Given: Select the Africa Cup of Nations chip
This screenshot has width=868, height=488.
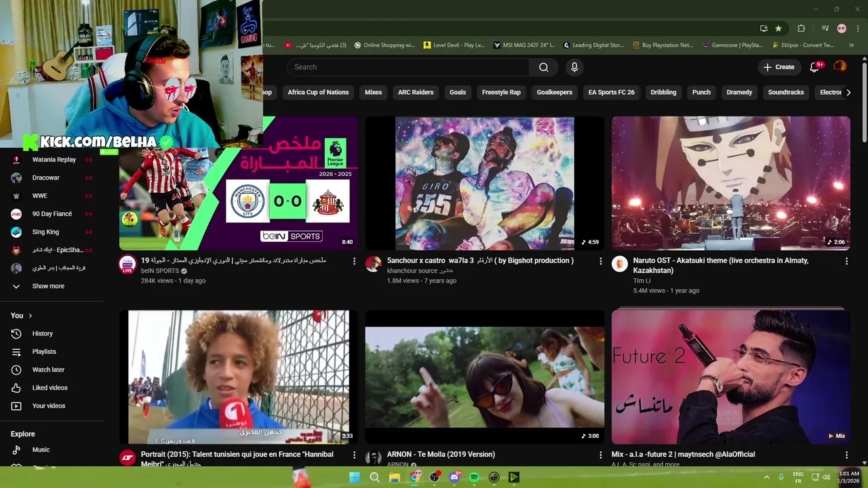Looking at the screenshot, I should 318,92.
